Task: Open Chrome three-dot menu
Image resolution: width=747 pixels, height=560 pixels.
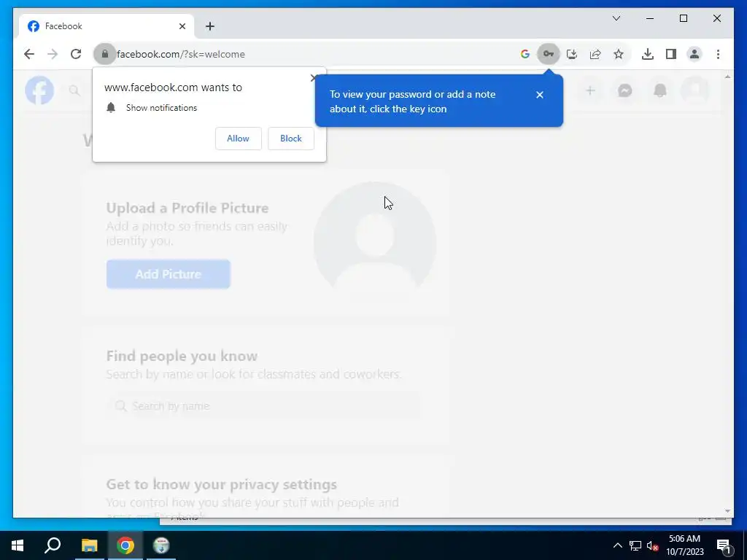Action: tap(718, 54)
